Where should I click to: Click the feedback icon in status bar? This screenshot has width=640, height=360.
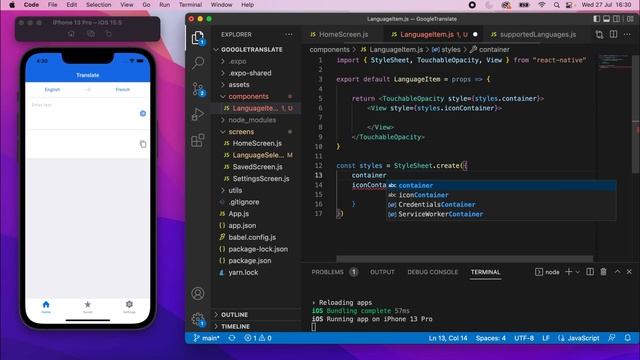(x=611, y=338)
